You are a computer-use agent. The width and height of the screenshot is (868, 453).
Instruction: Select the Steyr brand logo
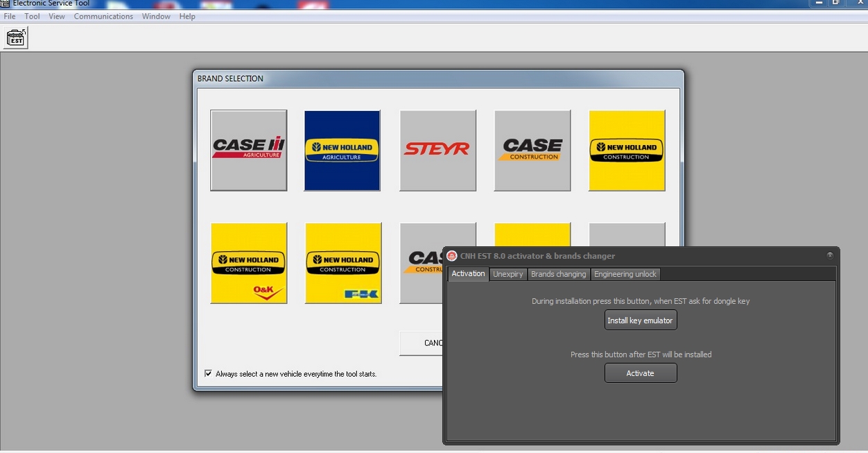click(437, 150)
